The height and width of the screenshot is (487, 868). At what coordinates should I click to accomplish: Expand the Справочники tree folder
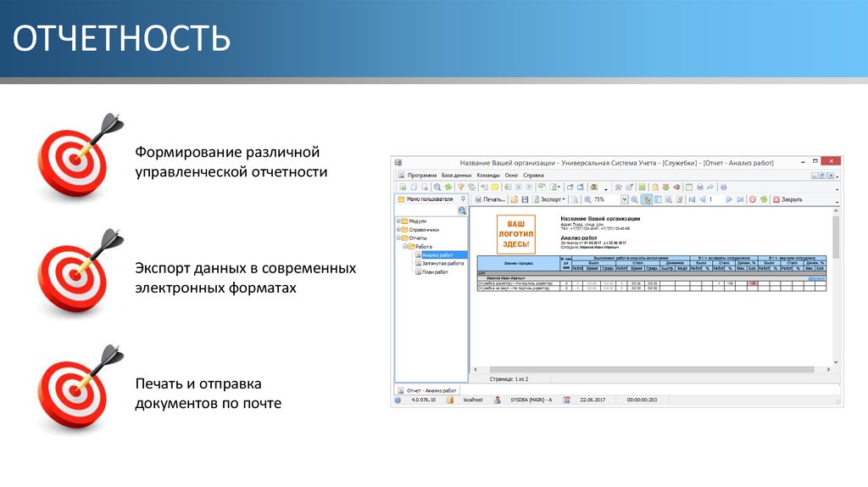(x=398, y=229)
